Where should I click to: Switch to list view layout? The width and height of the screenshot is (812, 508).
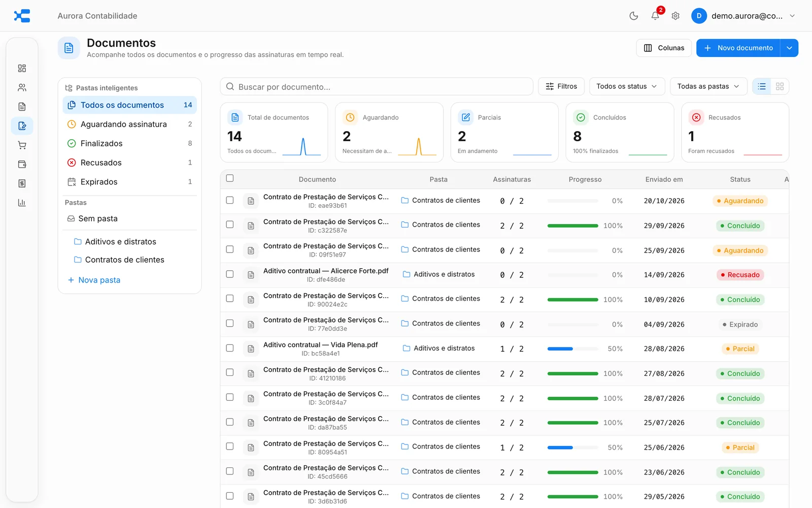coord(762,86)
